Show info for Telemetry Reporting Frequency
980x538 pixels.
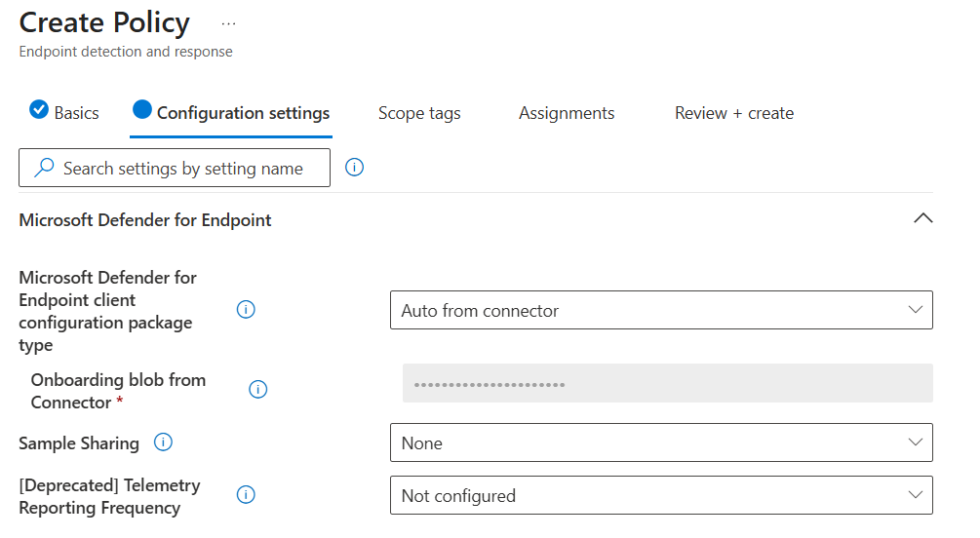point(247,495)
